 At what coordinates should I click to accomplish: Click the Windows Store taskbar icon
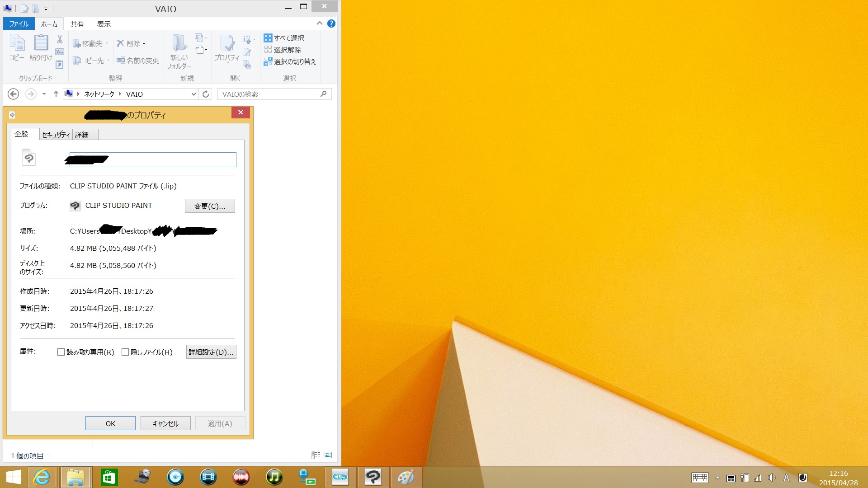(109, 477)
